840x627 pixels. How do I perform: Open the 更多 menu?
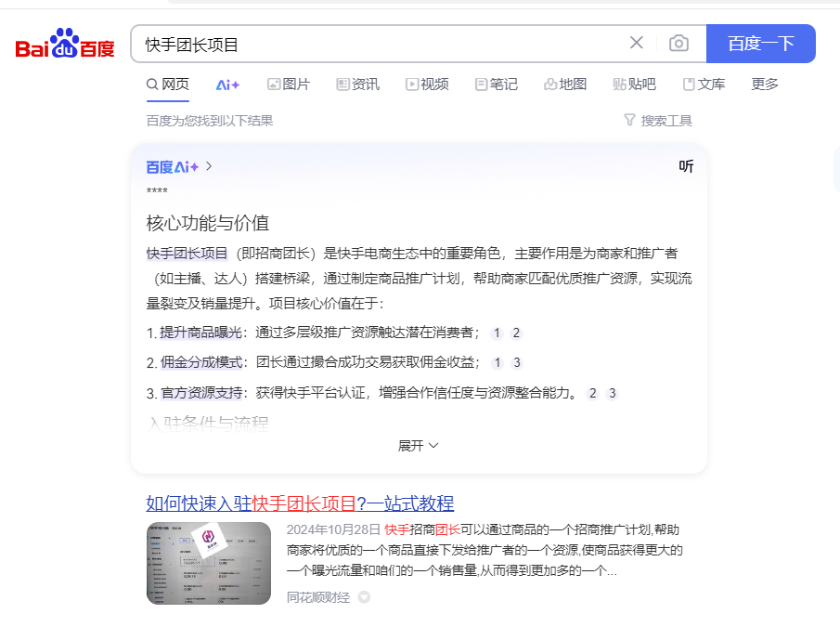tap(765, 85)
